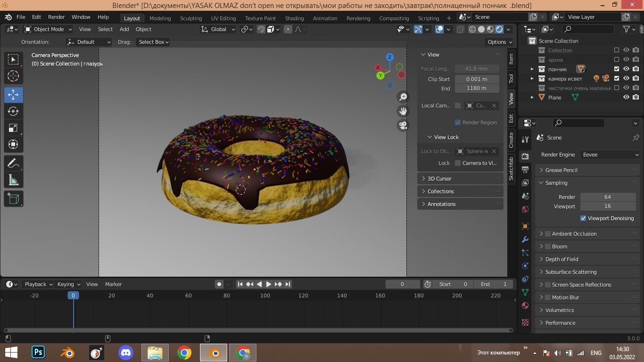This screenshot has width=644, height=362.
Task: Open the Render properties tab icon
Action: coord(525,156)
